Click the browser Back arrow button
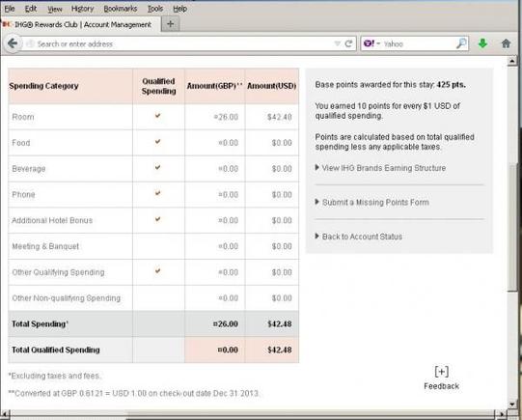Screen dimensions: 522x420 (13, 43)
